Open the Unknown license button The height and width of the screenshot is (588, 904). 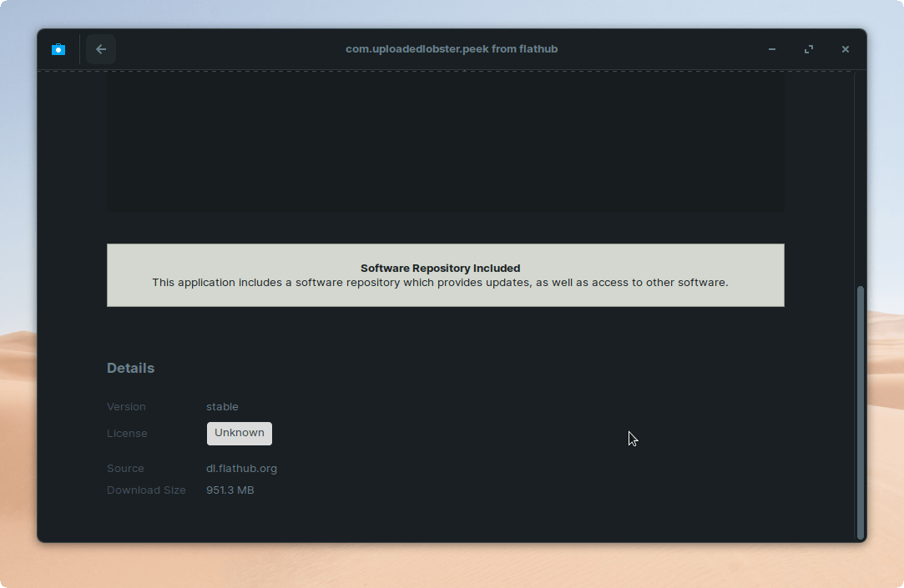240,433
